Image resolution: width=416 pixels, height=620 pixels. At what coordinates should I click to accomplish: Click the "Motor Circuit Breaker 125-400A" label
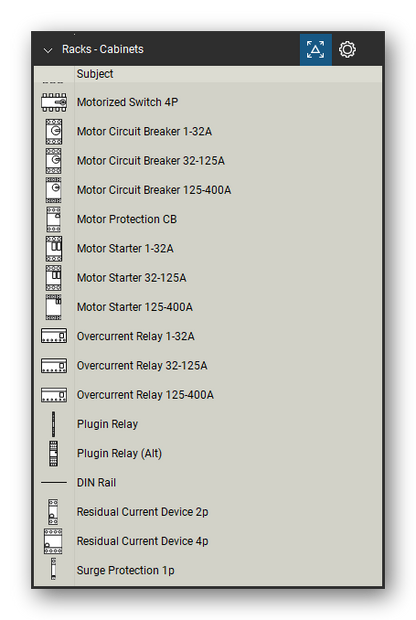pos(154,190)
